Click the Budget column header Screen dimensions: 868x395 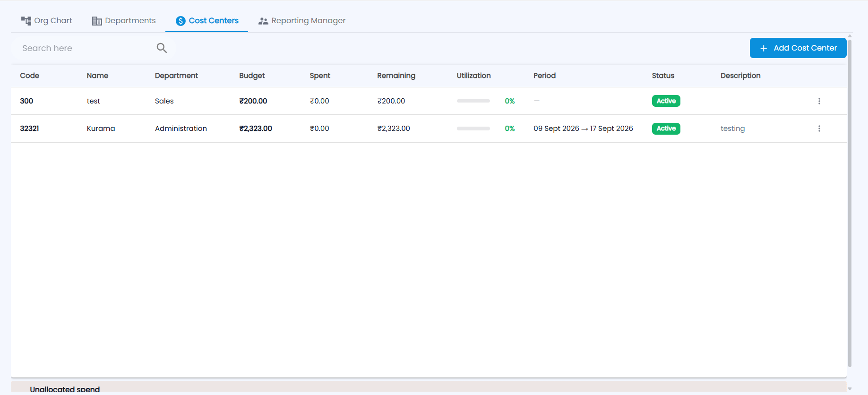coord(252,76)
